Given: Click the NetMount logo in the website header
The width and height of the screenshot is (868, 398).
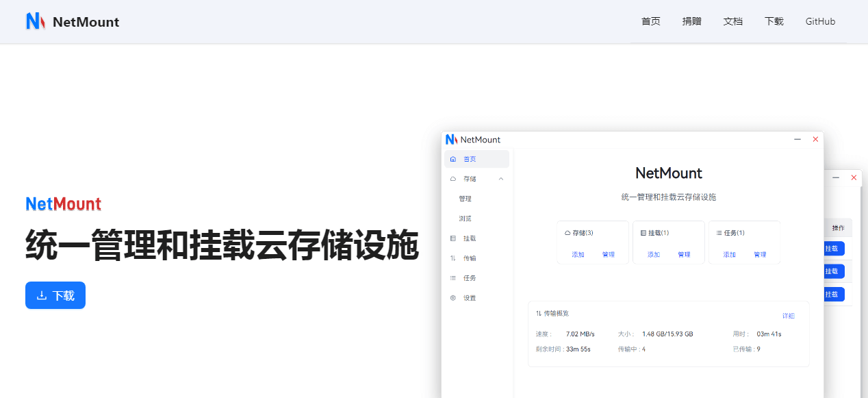Looking at the screenshot, I should (72, 21).
